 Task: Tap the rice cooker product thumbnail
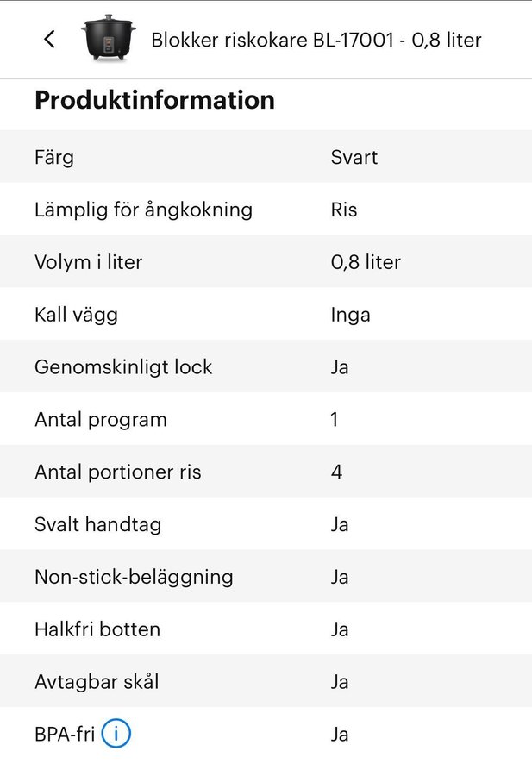click(108, 37)
